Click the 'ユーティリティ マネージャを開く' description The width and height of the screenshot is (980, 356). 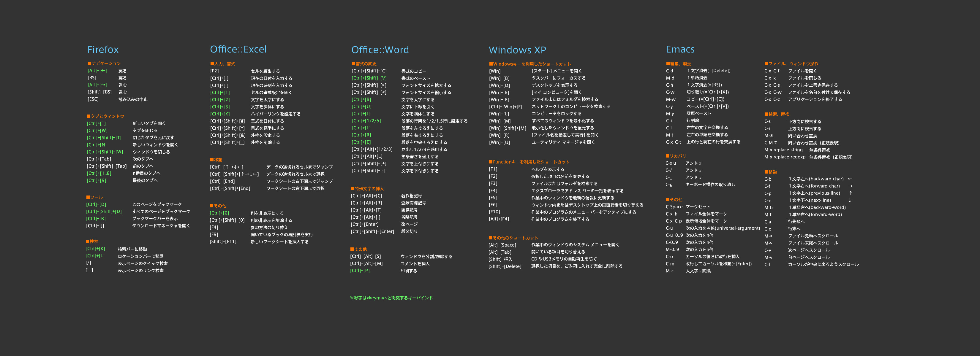tap(563, 142)
